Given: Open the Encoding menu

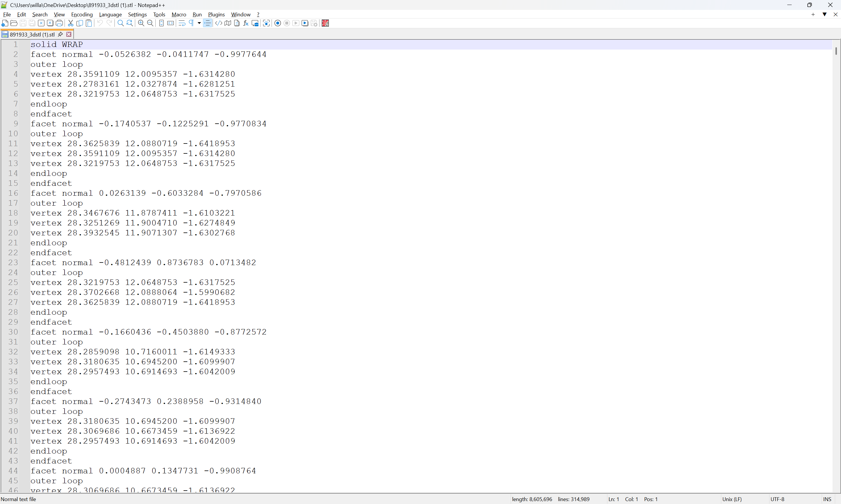Looking at the screenshot, I should point(81,14).
